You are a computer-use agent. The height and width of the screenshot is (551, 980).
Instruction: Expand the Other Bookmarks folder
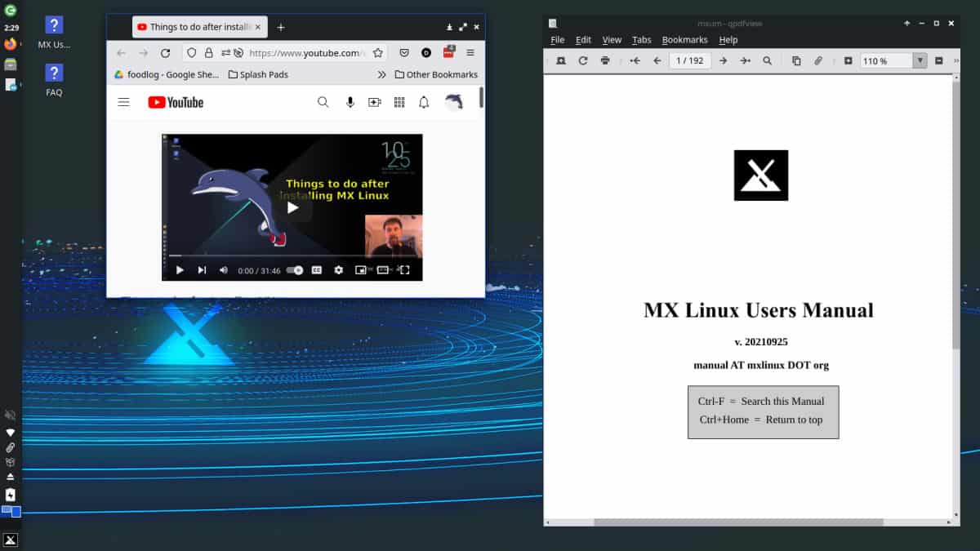click(x=437, y=74)
